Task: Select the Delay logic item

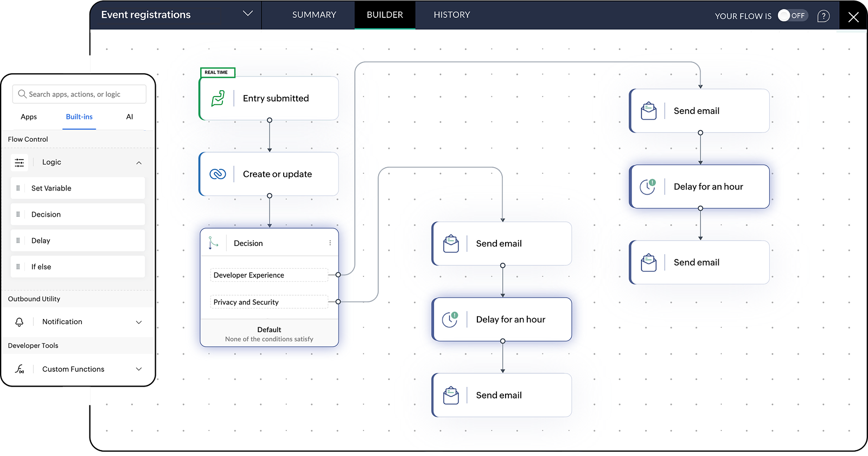Action: pos(78,240)
